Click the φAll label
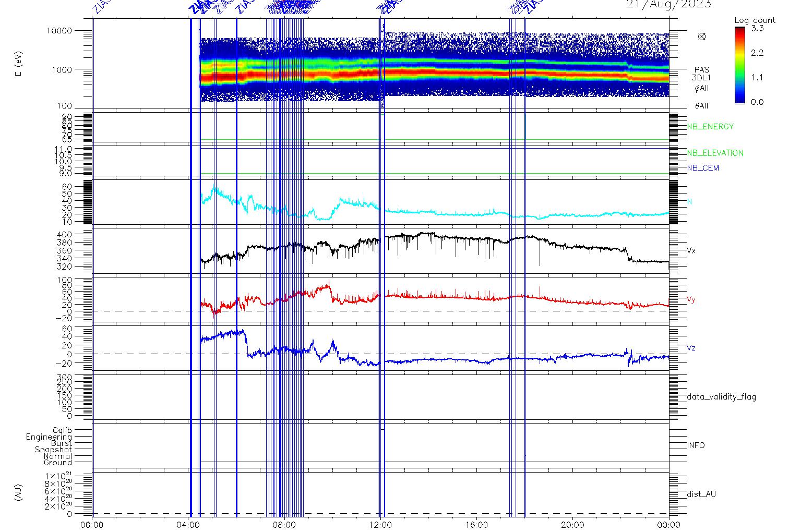789x532 pixels. pos(701,88)
